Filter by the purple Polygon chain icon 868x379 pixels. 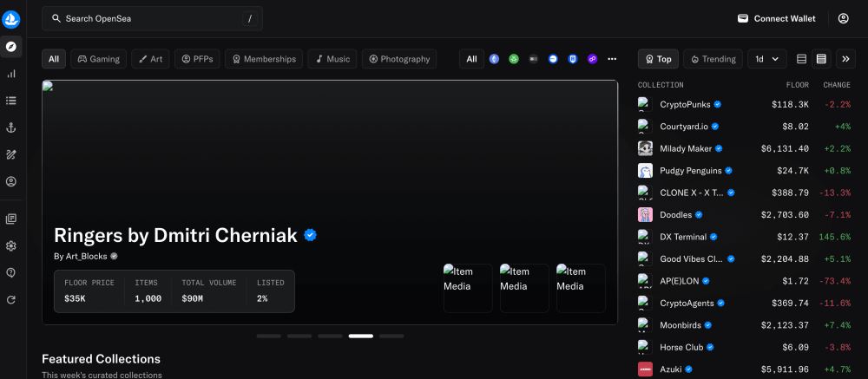click(x=593, y=59)
